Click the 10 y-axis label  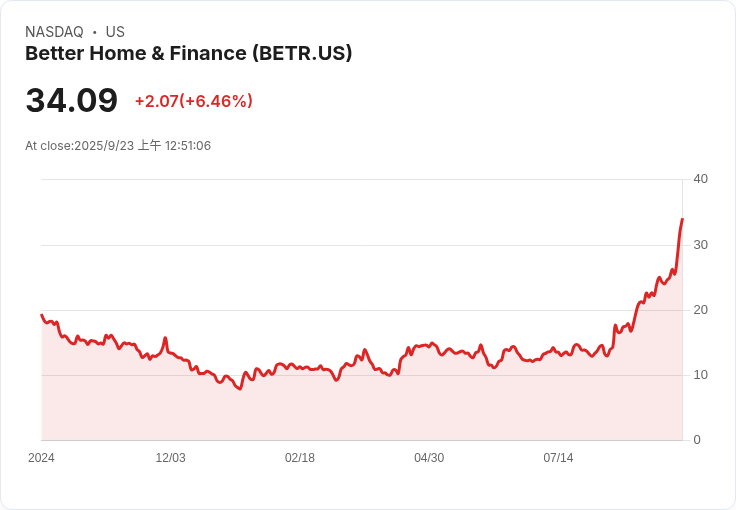click(701, 375)
